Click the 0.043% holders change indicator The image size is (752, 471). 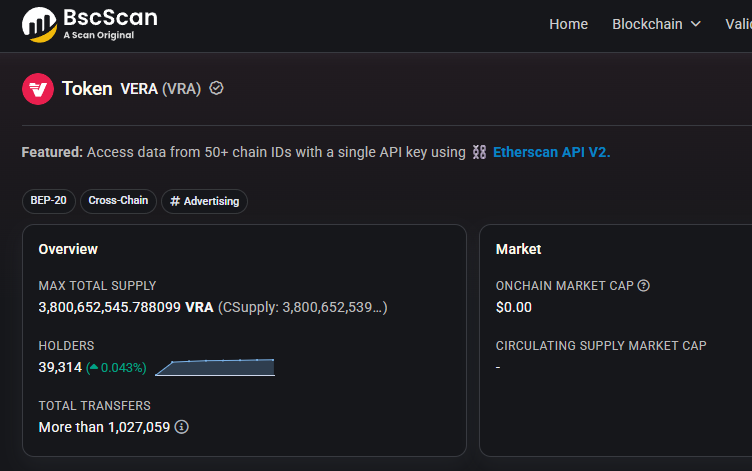[116, 367]
